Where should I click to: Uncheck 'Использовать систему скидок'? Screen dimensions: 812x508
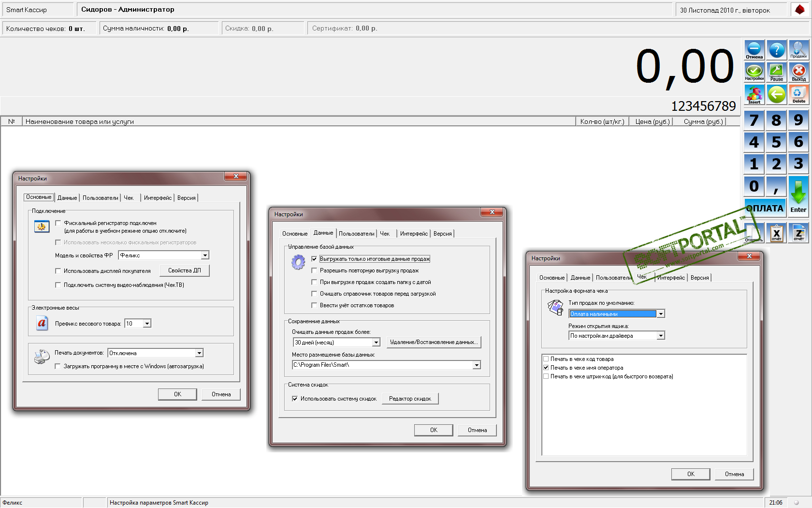point(295,399)
